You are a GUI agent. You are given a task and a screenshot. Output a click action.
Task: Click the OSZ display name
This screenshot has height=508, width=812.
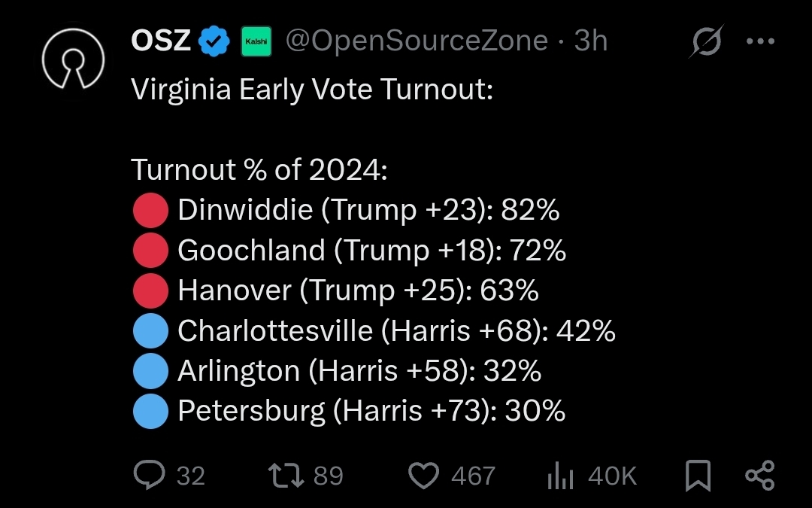click(x=161, y=41)
